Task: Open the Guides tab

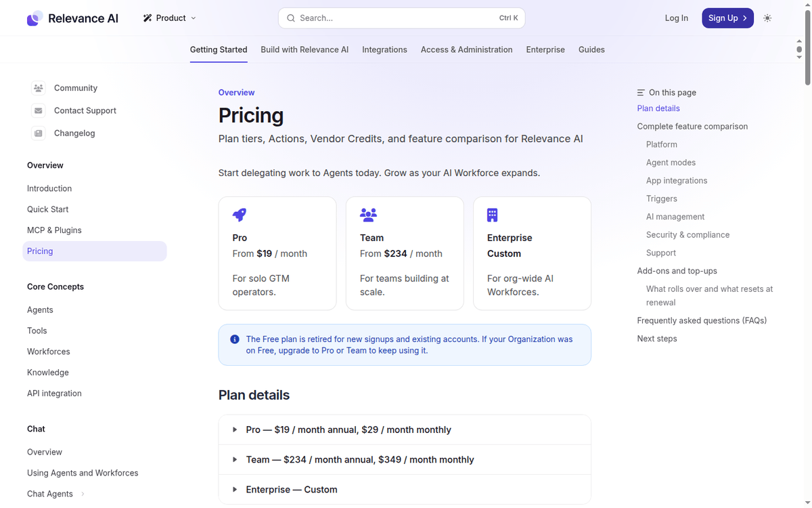Action: point(591,49)
